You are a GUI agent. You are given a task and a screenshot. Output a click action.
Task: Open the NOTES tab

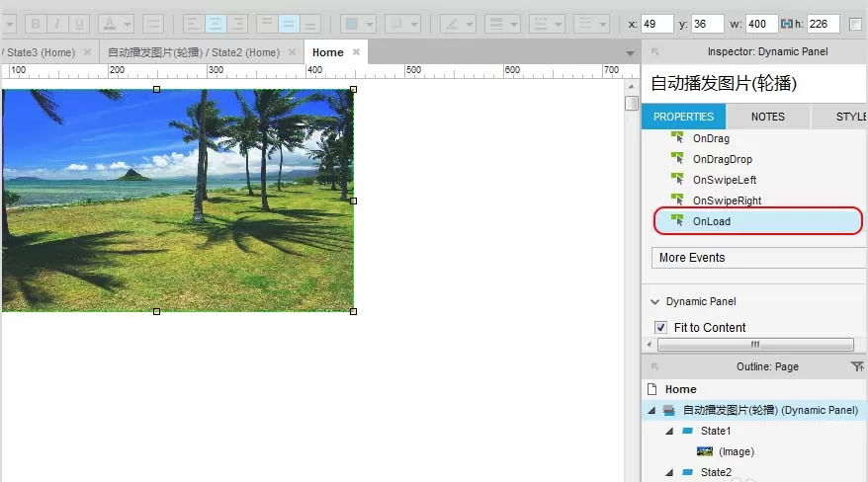[x=768, y=117]
